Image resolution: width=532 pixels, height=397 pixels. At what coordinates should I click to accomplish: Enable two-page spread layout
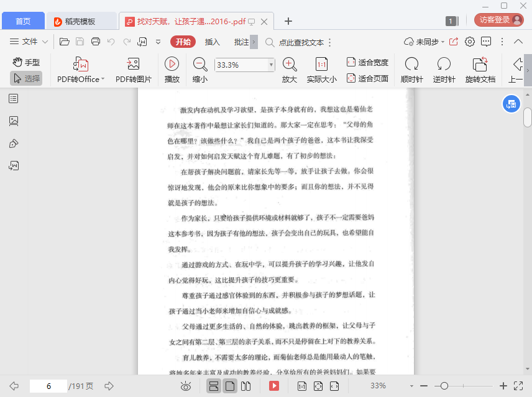[x=245, y=386]
